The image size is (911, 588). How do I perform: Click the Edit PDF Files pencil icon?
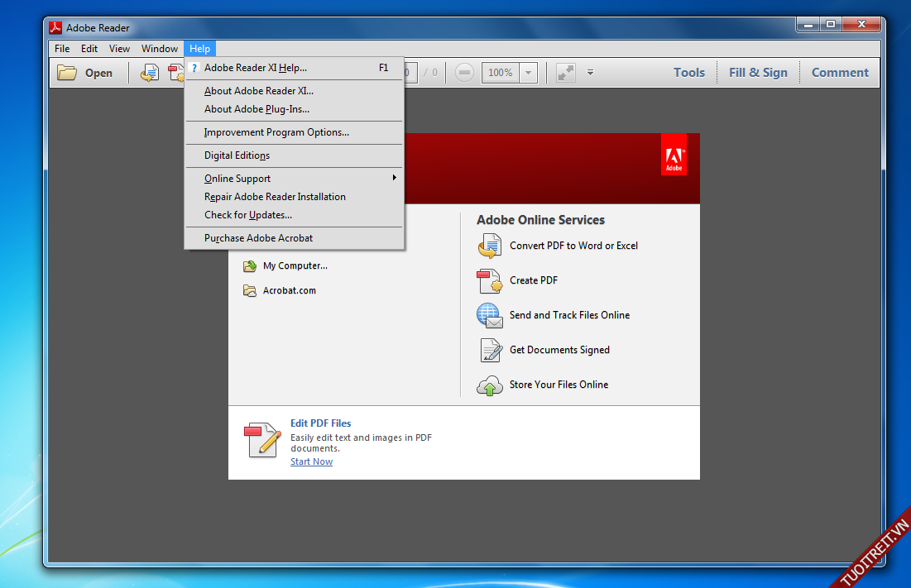262,439
